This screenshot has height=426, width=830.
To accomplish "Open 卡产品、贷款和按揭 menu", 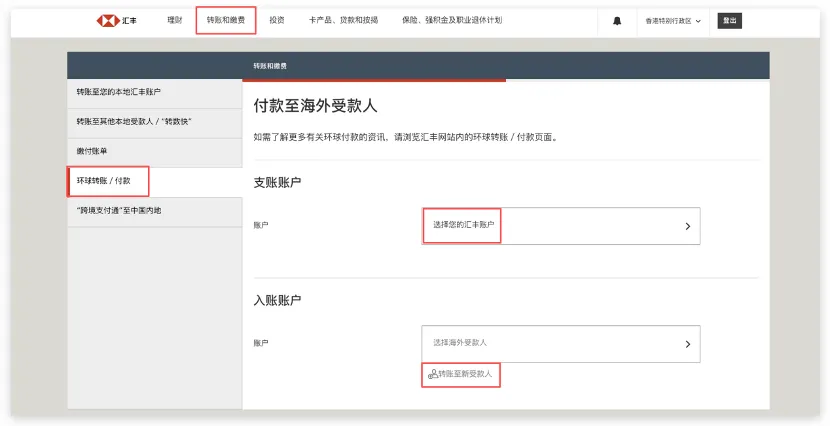I will (x=344, y=20).
